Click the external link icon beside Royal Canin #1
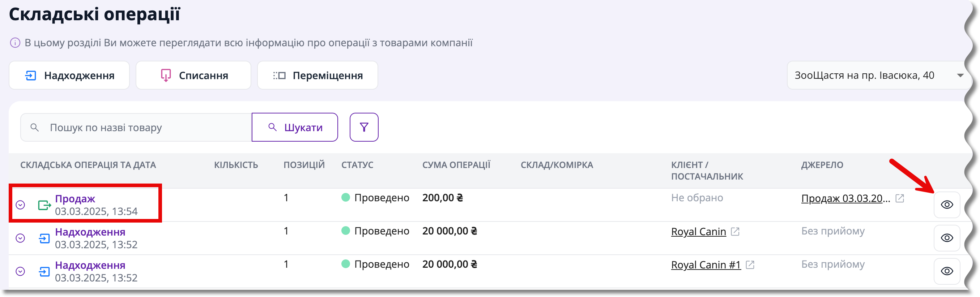This screenshot has height=297, width=980. point(750,265)
